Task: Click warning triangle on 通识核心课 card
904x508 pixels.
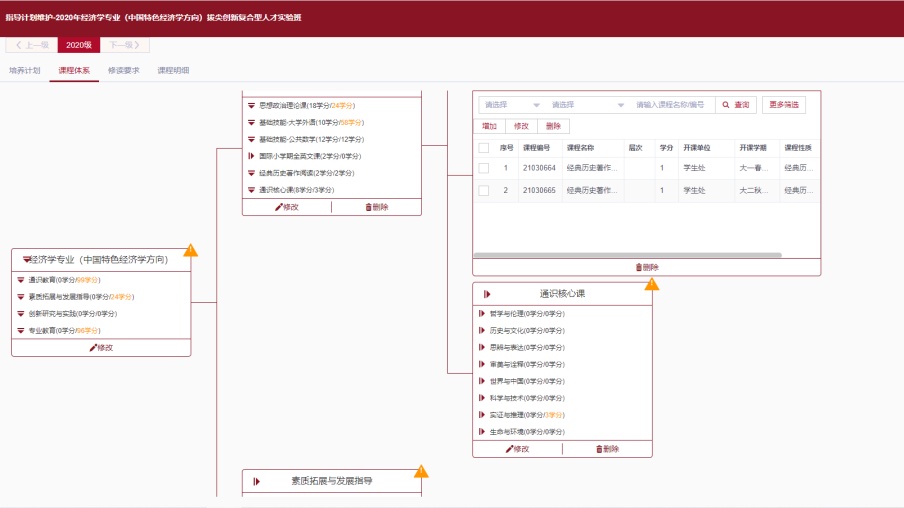Action: [652, 284]
